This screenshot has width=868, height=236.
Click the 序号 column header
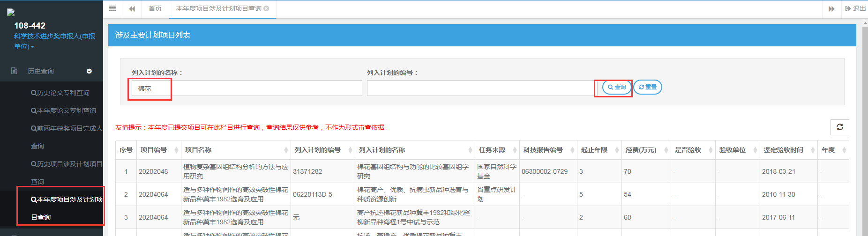click(126, 150)
